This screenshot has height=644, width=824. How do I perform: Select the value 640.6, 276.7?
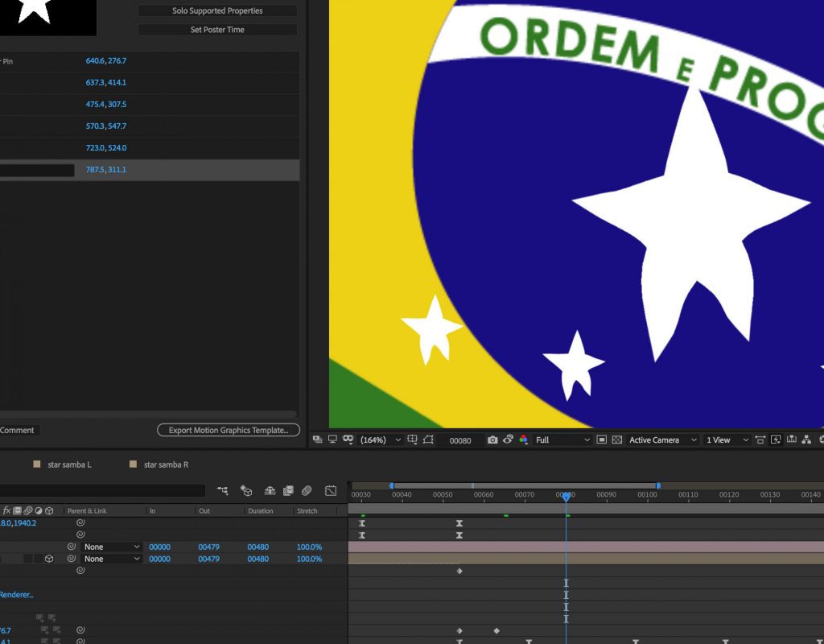coord(106,61)
